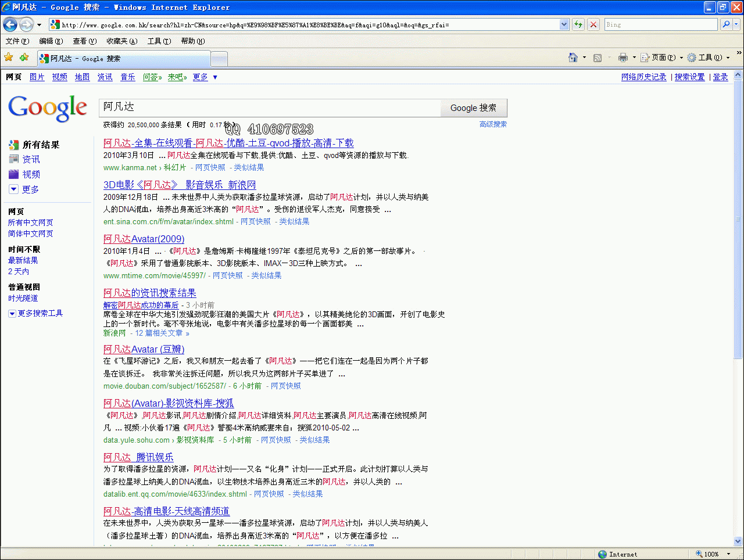744x560 pixels.
Task: Click the Google search query field
Action: pyautogui.click(x=270, y=107)
